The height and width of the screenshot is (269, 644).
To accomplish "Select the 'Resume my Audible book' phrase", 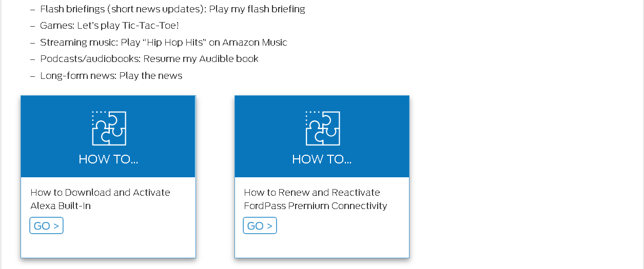I will coord(201,59).
